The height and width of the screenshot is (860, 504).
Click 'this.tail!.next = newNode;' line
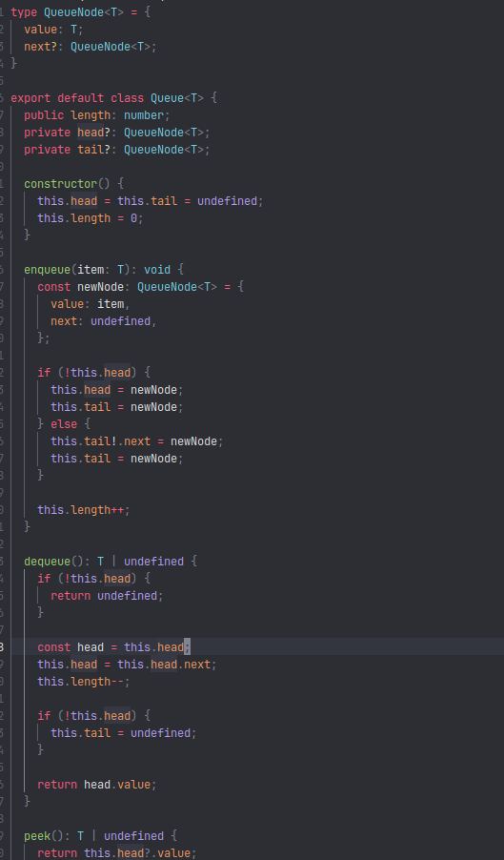pos(137,441)
